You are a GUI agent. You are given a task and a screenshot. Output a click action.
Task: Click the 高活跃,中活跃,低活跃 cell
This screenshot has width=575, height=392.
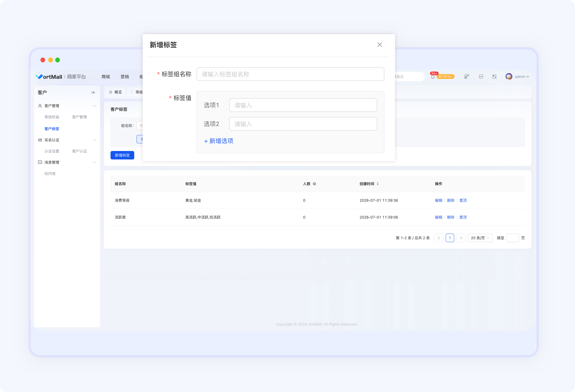(x=203, y=217)
